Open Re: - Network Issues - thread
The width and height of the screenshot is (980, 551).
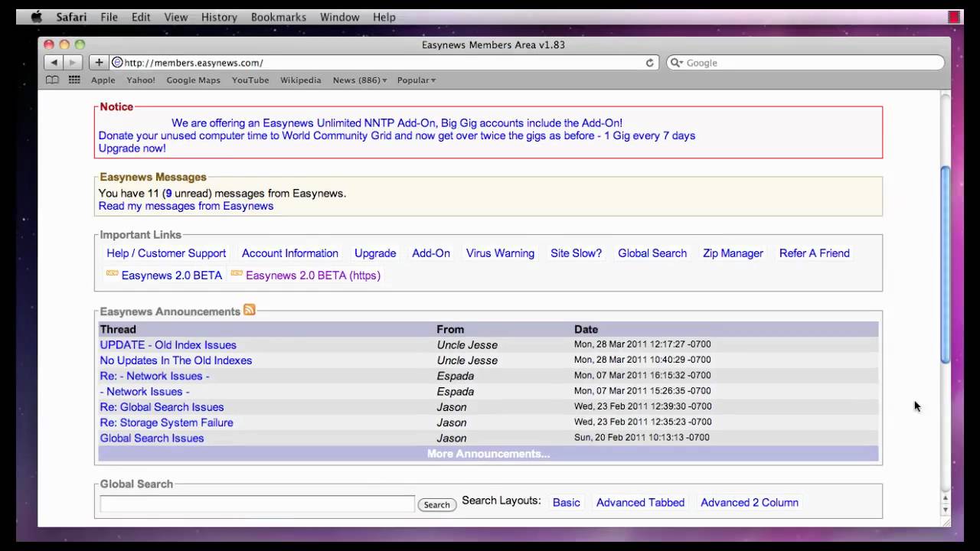point(155,376)
